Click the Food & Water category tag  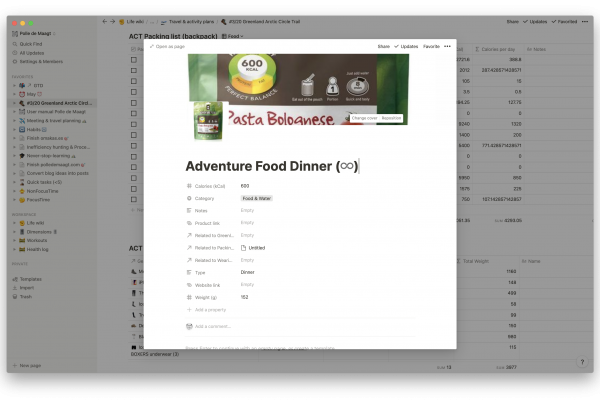pyautogui.click(x=257, y=198)
